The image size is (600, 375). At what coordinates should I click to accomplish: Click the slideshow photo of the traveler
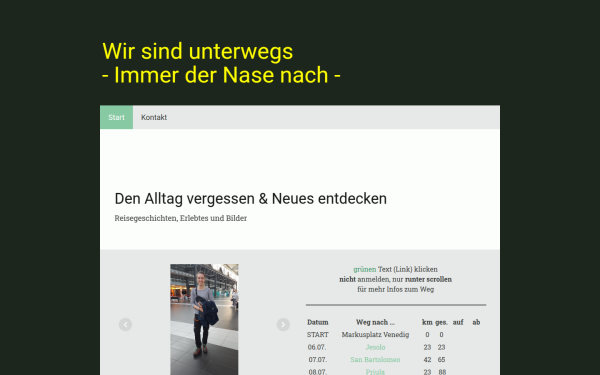tap(204, 320)
